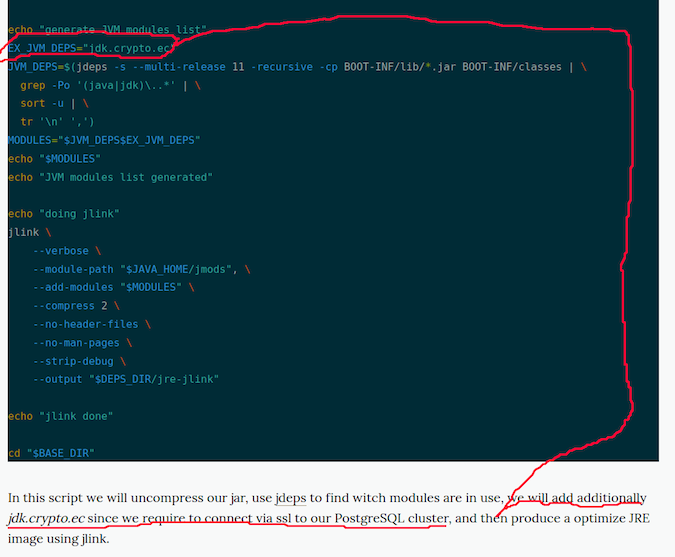Click the echo "$MODULES" line
This screenshot has width=675, height=557.
pos(54,159)
